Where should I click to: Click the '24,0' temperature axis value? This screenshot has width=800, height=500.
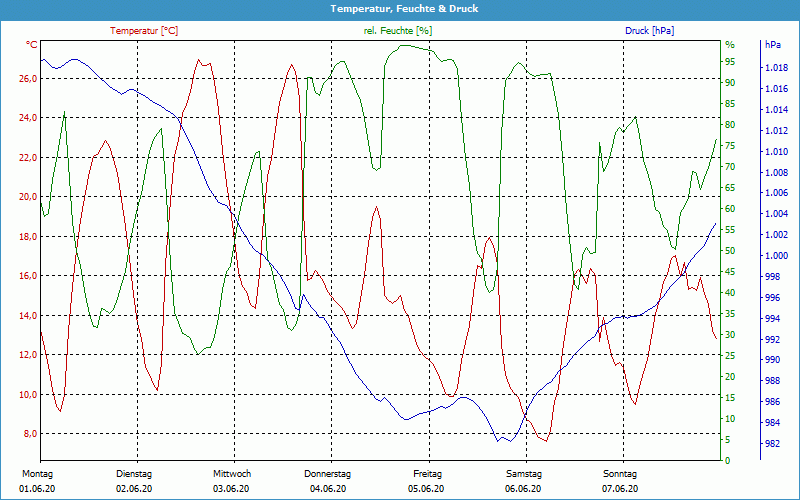click(x=28, y=118)
